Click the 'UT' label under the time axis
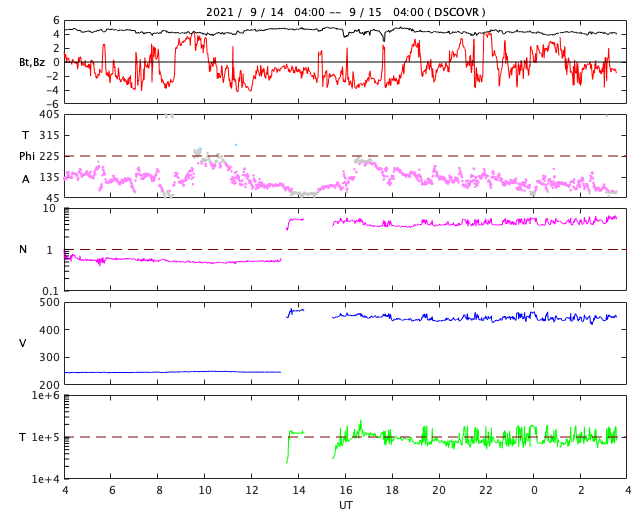The width and height of the screenshot is (640, 512). tap(345, 505)
